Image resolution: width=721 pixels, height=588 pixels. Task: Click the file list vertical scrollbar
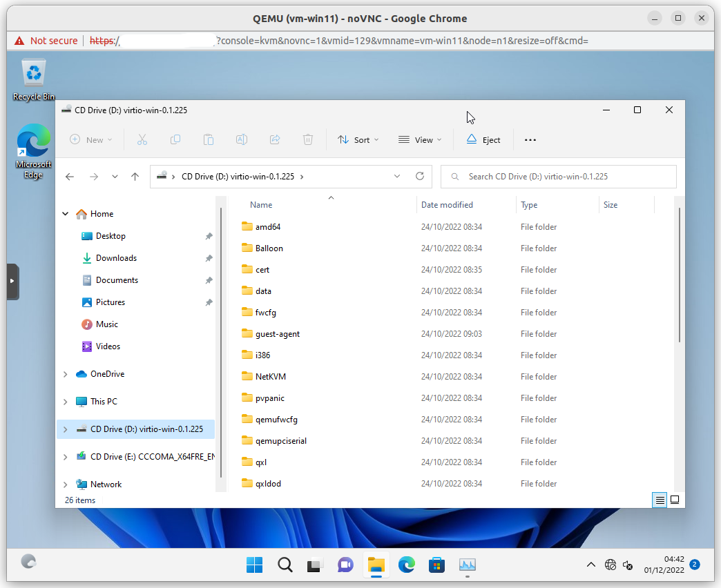679,275
